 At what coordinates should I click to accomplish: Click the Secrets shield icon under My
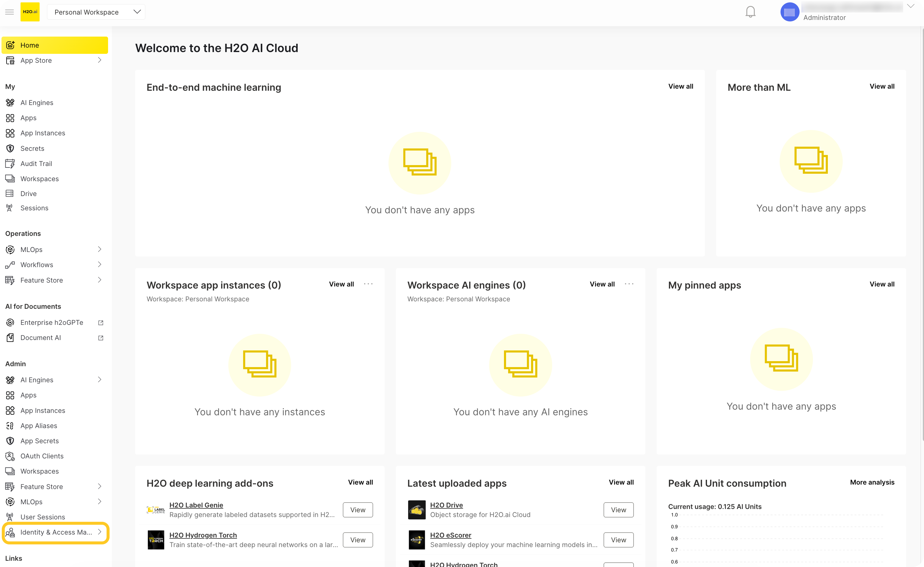click(x=10, y=148)
